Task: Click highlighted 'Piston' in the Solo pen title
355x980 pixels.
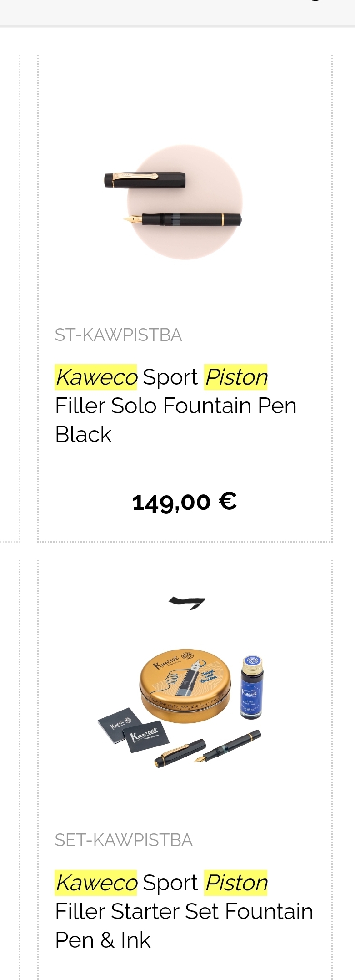Action: 236,377
